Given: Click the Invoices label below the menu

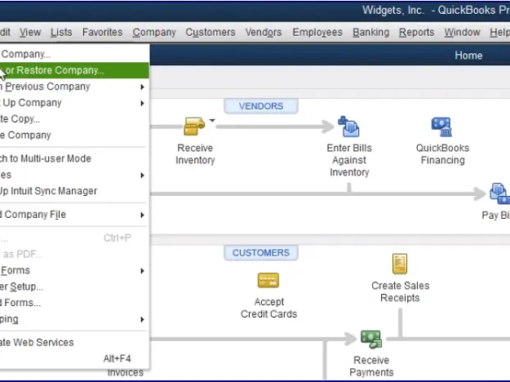Looking at the screenshot, I should click(126, 373).
